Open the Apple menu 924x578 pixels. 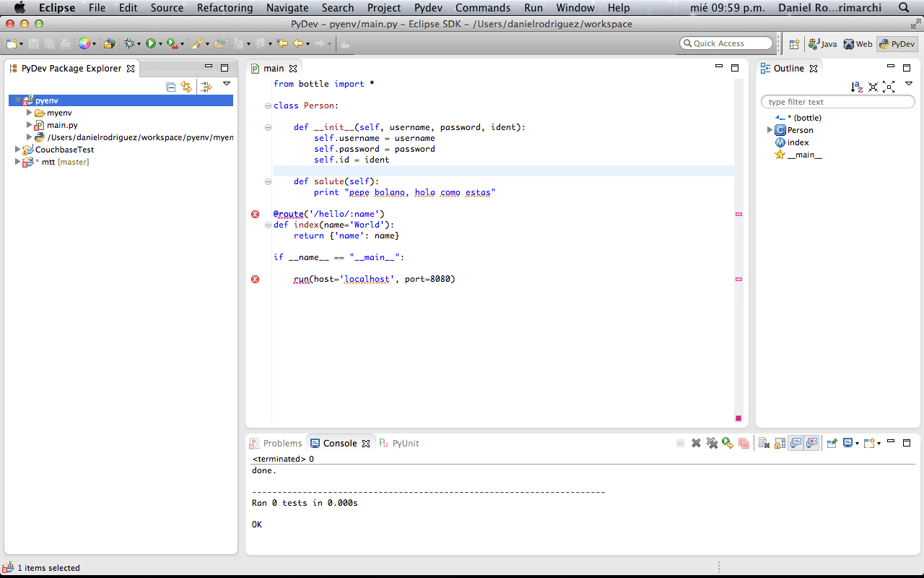pos(19,8)
